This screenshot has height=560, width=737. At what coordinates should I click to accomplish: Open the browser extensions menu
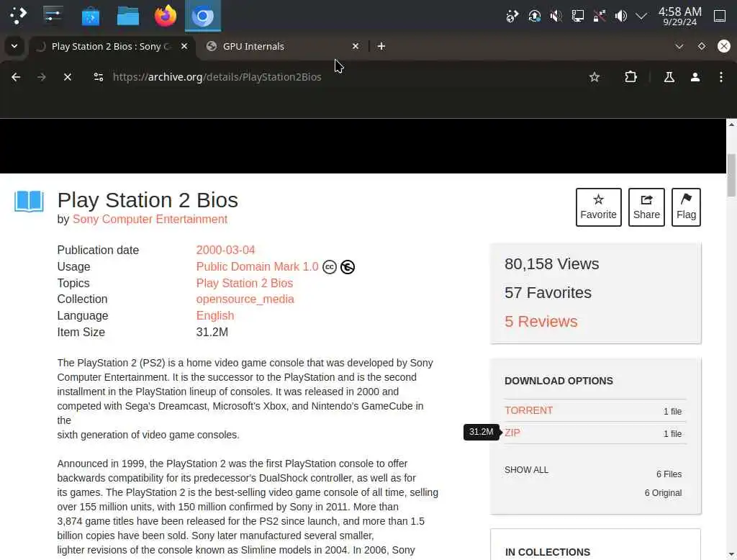pyautogui.click(x=630, y=77)
